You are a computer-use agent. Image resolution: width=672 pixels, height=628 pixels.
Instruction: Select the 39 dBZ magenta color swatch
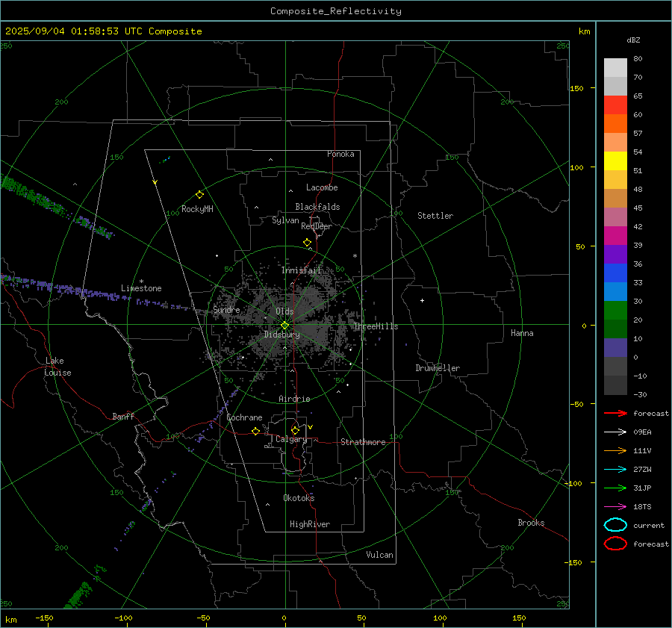pos(615,235)
